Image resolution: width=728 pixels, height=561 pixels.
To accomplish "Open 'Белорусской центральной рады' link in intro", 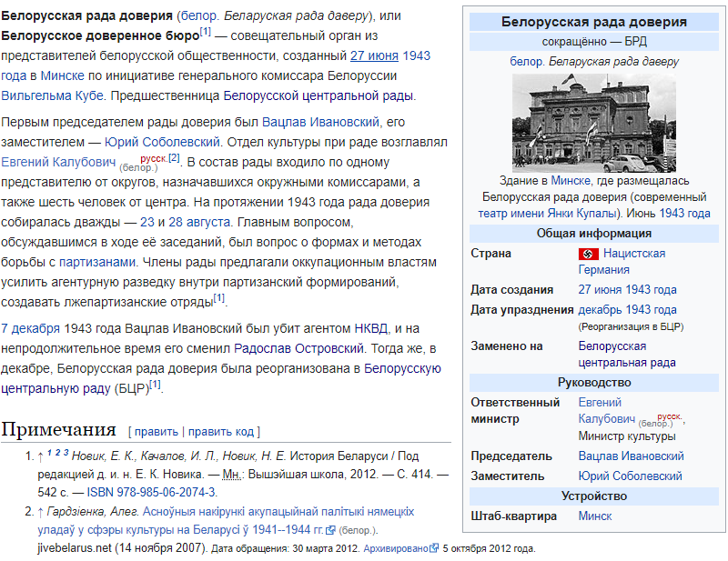I will 318,95.
